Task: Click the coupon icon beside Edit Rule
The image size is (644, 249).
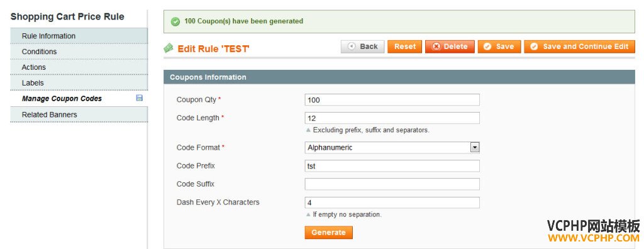Action: (169, 48)
